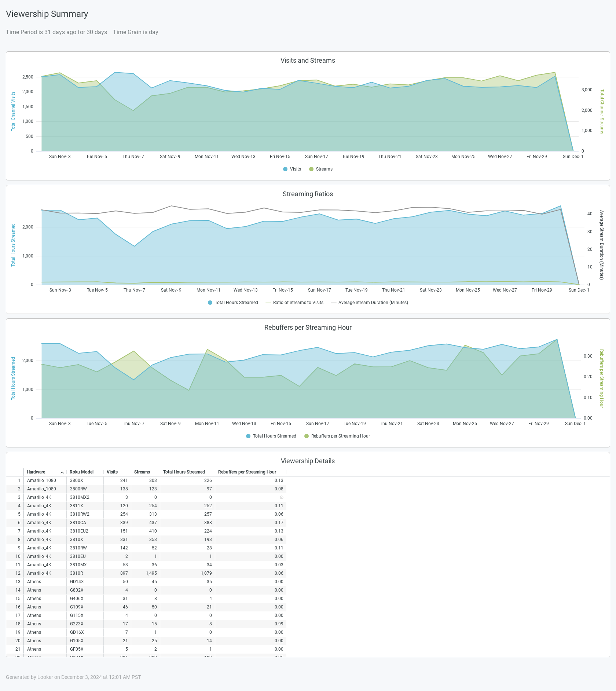This screenshot has height=691, width=616.
Task: Select the Visits and Streams chart title
Action: coord(308,61)
